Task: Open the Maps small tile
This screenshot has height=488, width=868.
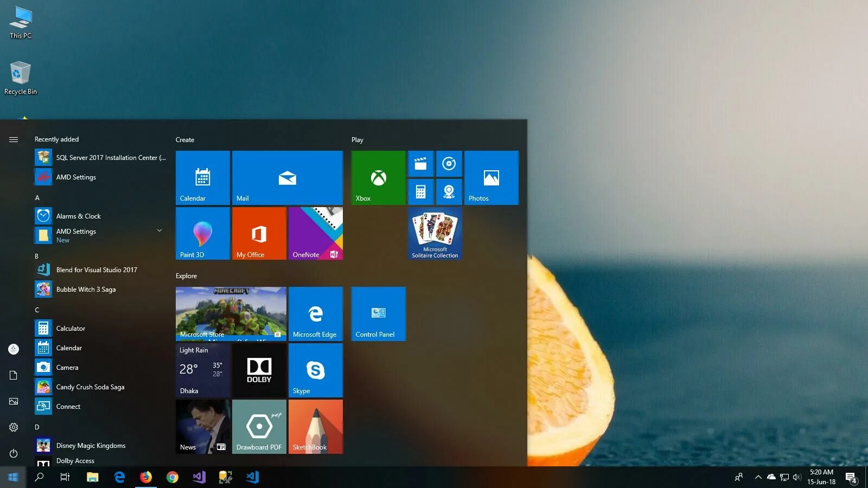Action: [449, 192]
